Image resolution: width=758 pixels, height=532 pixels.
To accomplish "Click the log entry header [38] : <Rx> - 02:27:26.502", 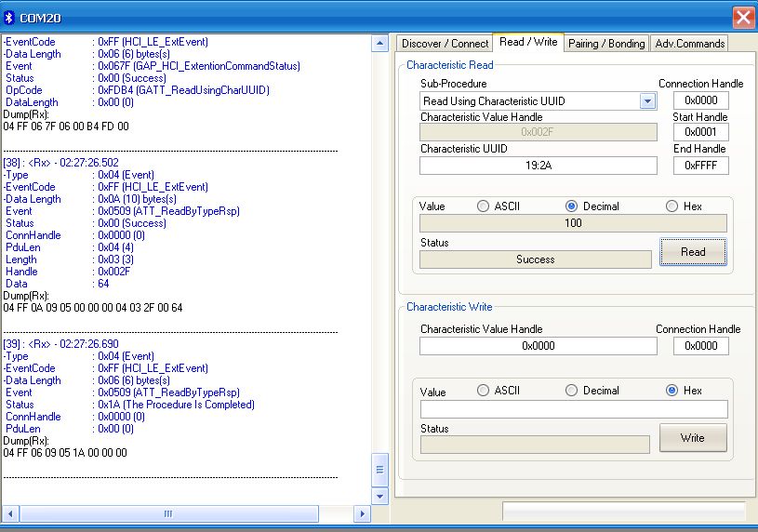I will pyautogui.click(x=60, y=163).
